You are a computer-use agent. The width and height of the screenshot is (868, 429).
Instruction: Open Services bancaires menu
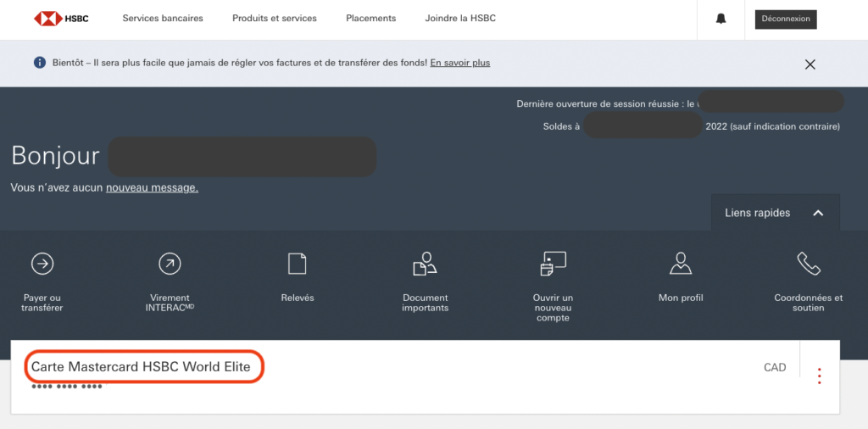[x=163, y=19]
